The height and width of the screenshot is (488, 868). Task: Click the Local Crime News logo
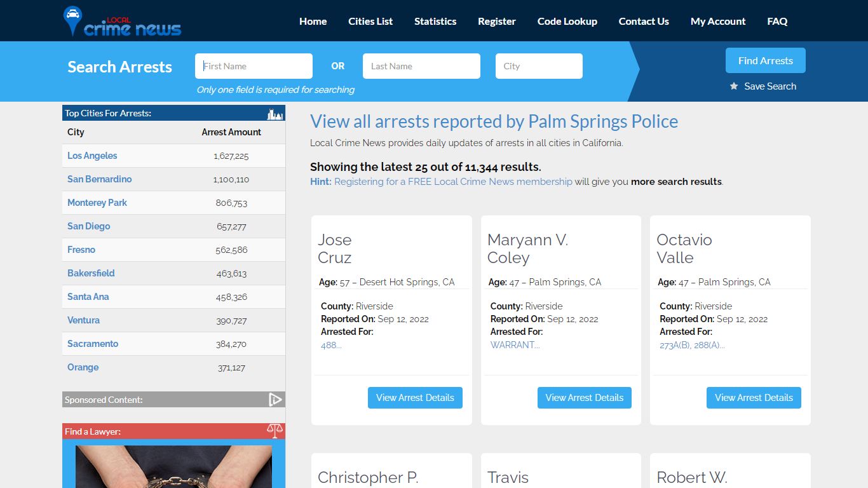tap(123, 21)
